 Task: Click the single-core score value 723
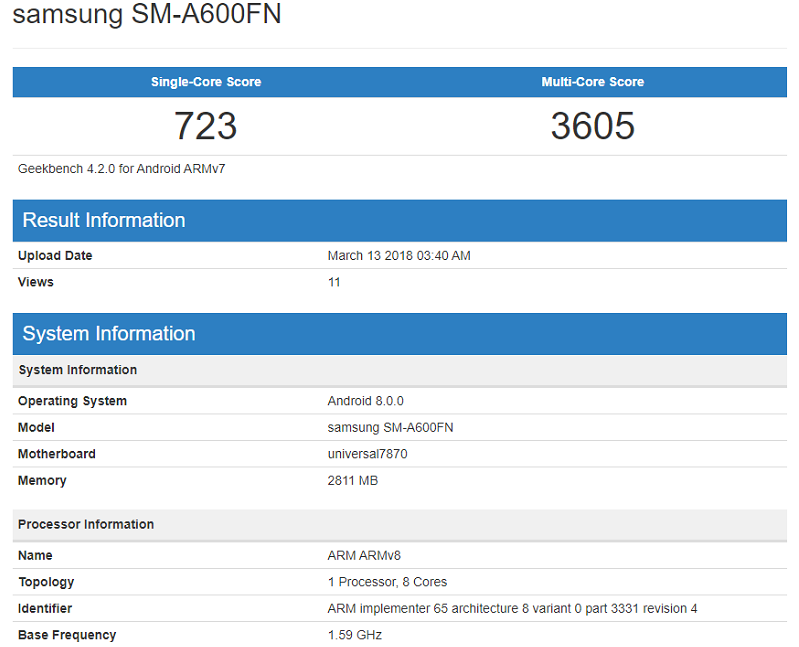206,125
